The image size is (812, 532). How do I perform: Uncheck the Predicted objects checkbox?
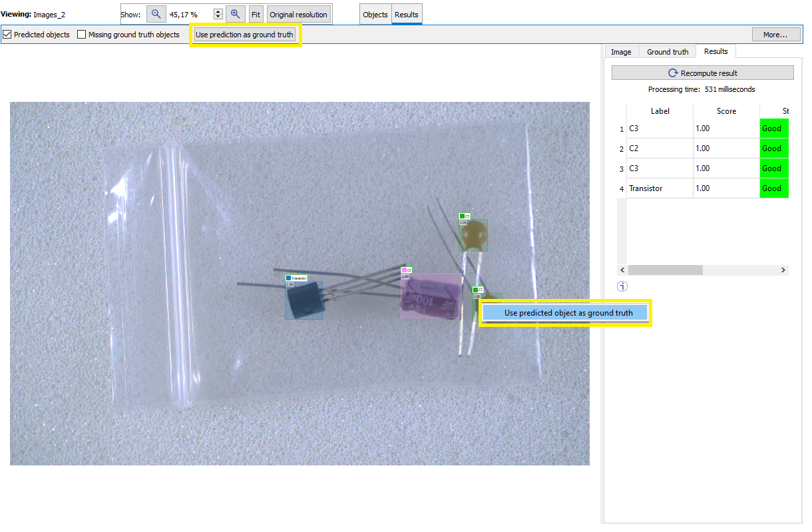tap(7, 35)
